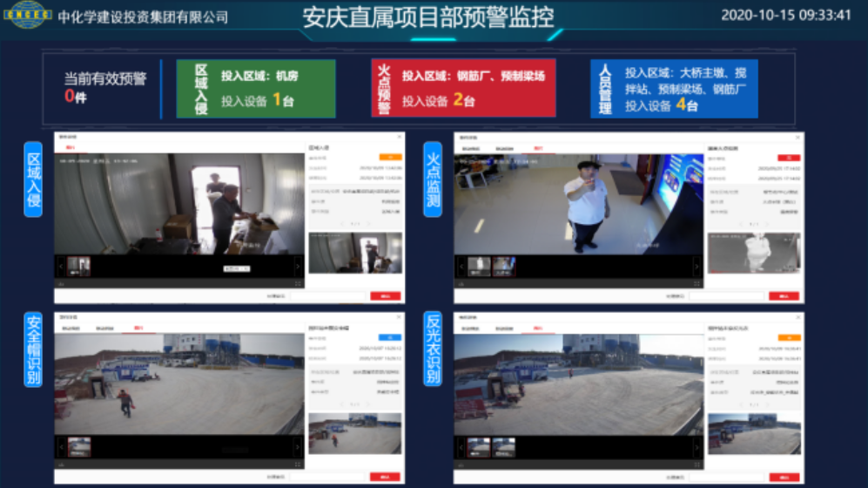Select thermal filmstrip thumbnail in 火点监测 panel
Viewport: 868px width, 488px height.
[479, 267]
